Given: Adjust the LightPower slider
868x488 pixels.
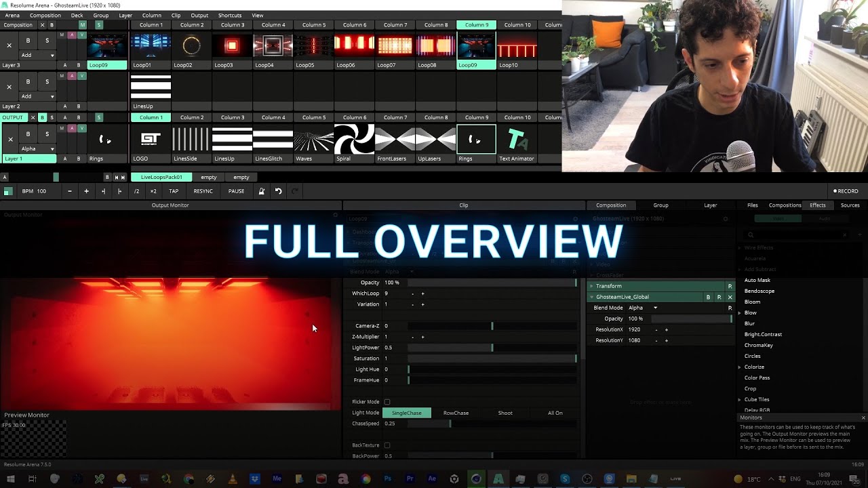Looking at the screenshot, I should (x=492, y=348).
